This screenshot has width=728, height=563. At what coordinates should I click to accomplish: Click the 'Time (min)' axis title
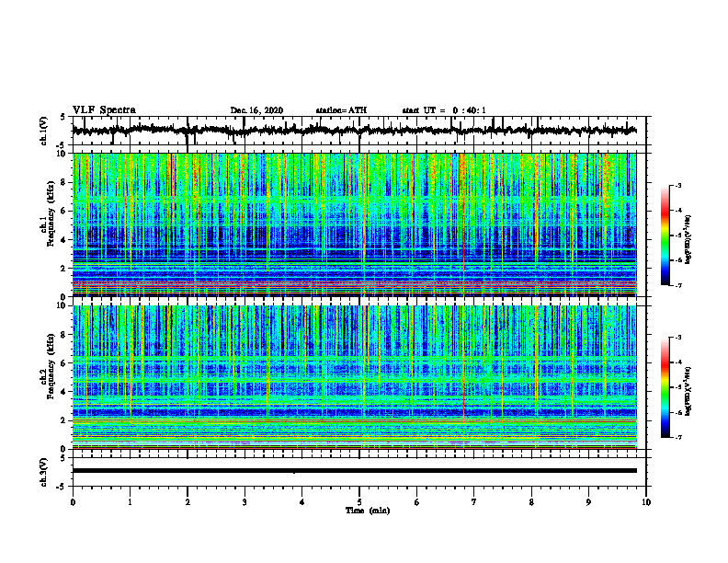point(368,511)
